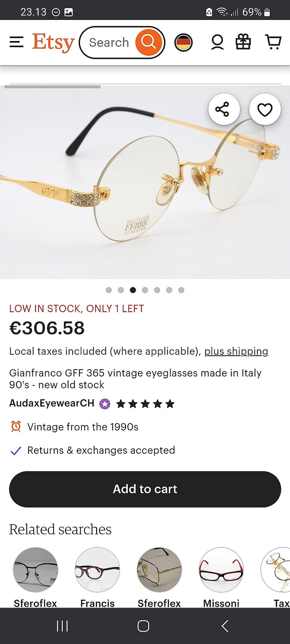This screenshot has width=290, height=644.
Task: Open the Francis related search thumbnail
Action: 97,570
